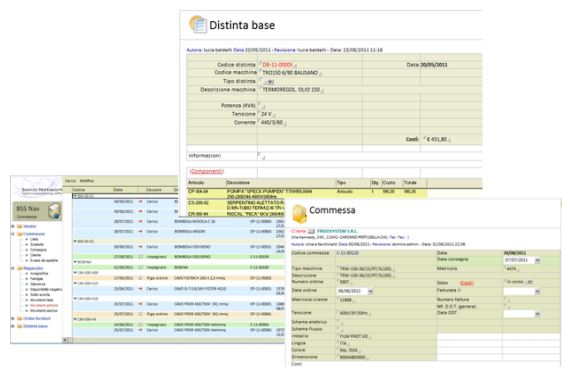Click the BSS Nav box icon
565x368 pixels.
point(54,210)
